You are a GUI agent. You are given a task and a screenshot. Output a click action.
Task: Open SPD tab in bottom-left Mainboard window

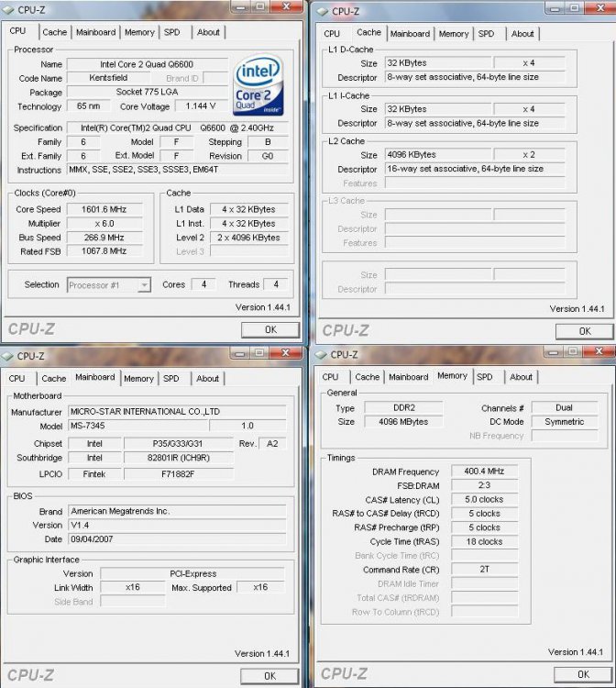click(x=171, y=378)
